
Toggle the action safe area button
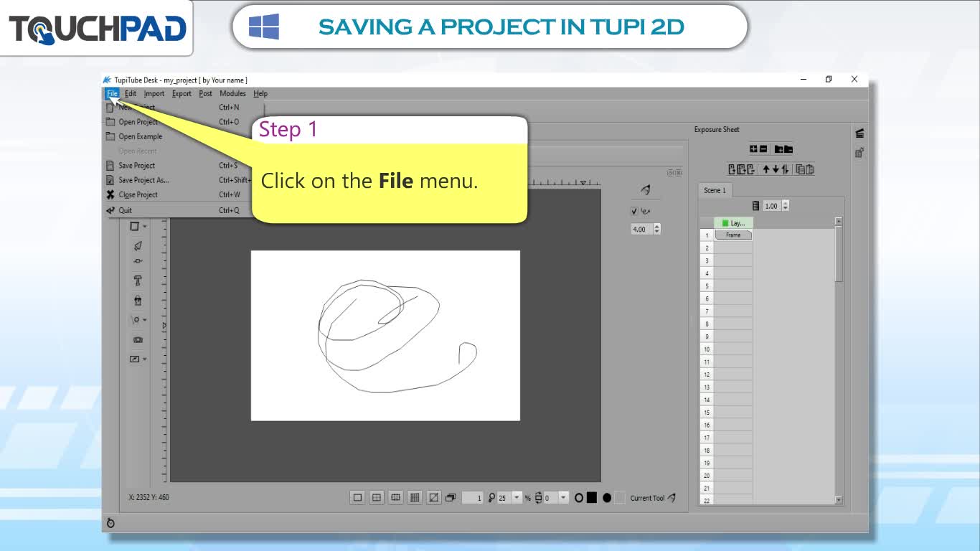click(x=395, y=497)
